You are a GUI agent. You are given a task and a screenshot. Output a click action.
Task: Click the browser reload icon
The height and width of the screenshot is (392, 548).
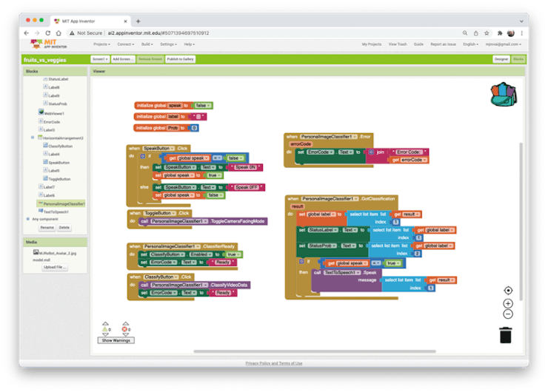click(48, 33)
